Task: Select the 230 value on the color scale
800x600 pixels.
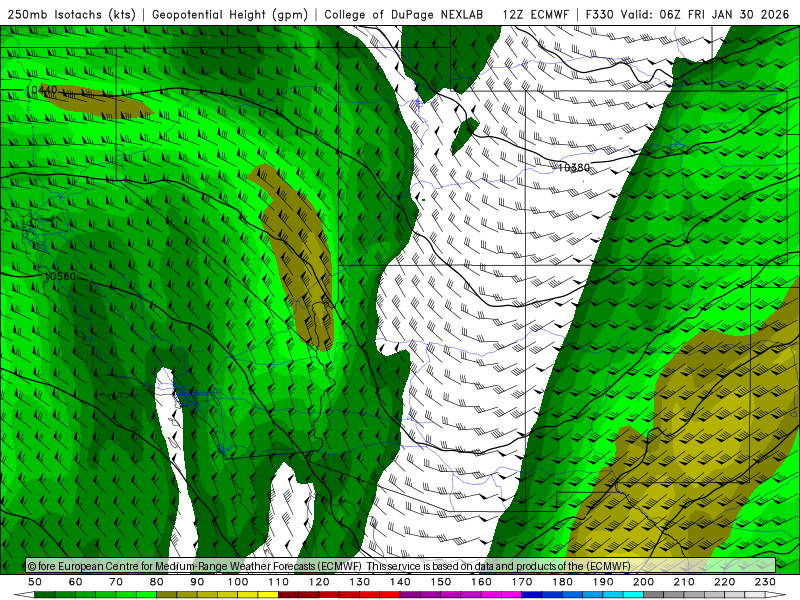Action: pos(765,582)
